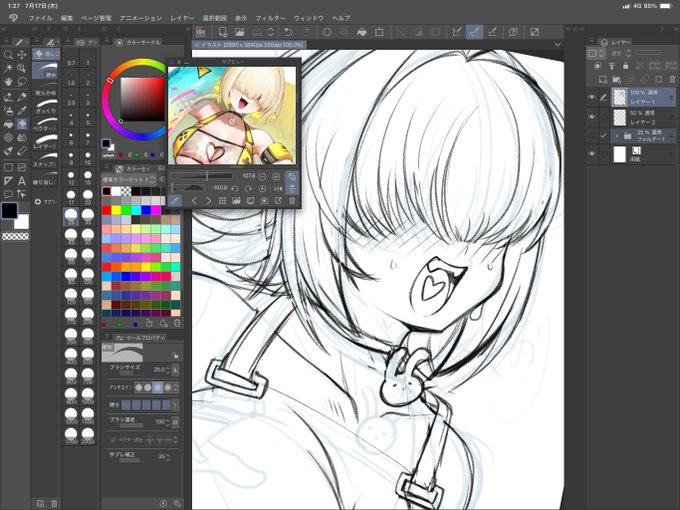
Task: Select the magnifier zoom tool
Action: (8, 55)
